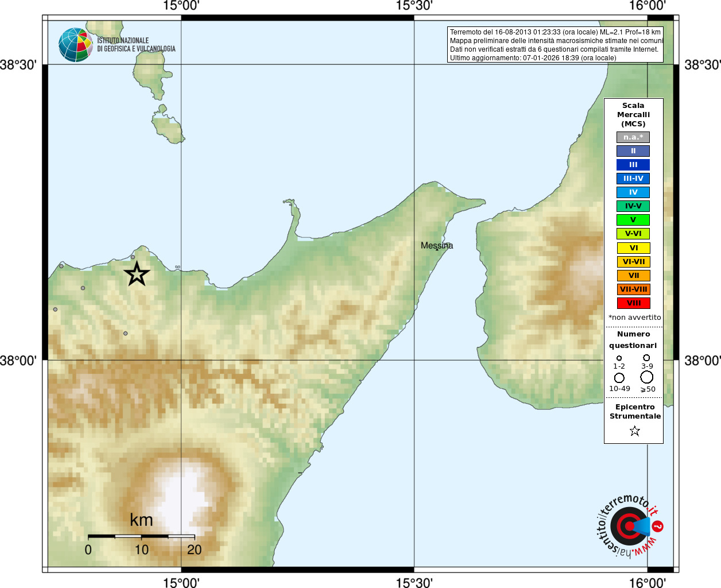Screen dimensions: 721x588
Task: Pick the intensity II legend swatch
Action: (633, 151)
